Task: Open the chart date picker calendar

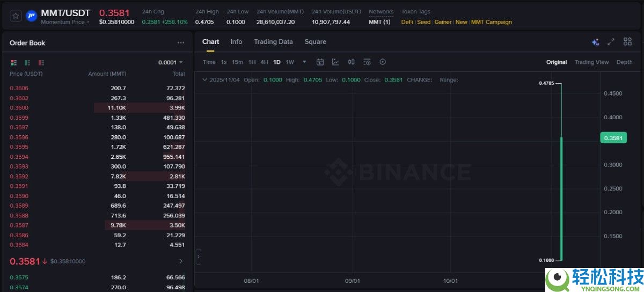Action: 320,62
